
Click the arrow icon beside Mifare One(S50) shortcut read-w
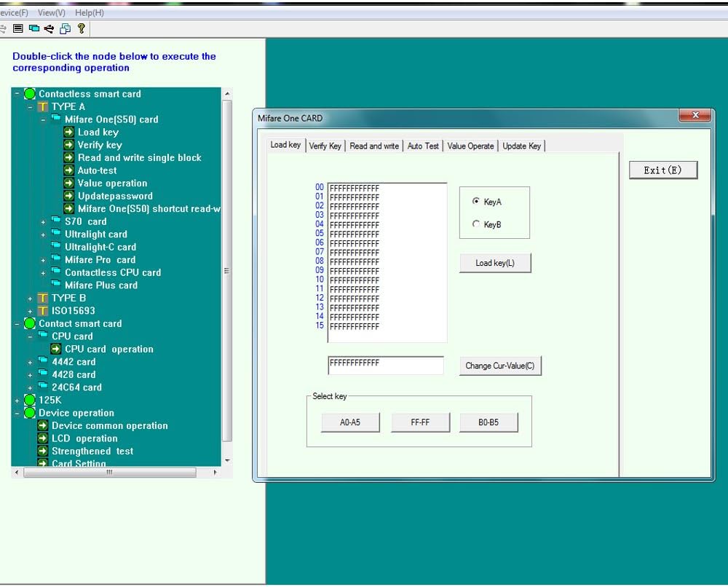[x=68, y=208]
